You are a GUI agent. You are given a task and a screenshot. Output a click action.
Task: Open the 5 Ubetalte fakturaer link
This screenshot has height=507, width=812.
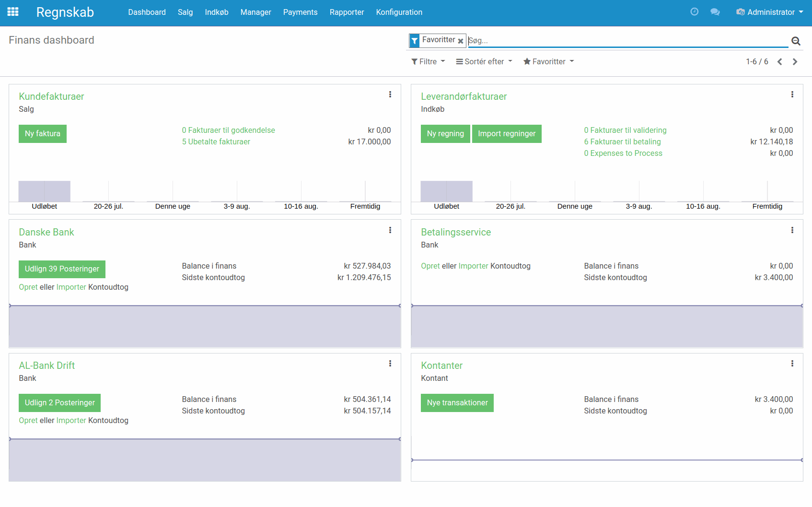click(x=216, y=141)
